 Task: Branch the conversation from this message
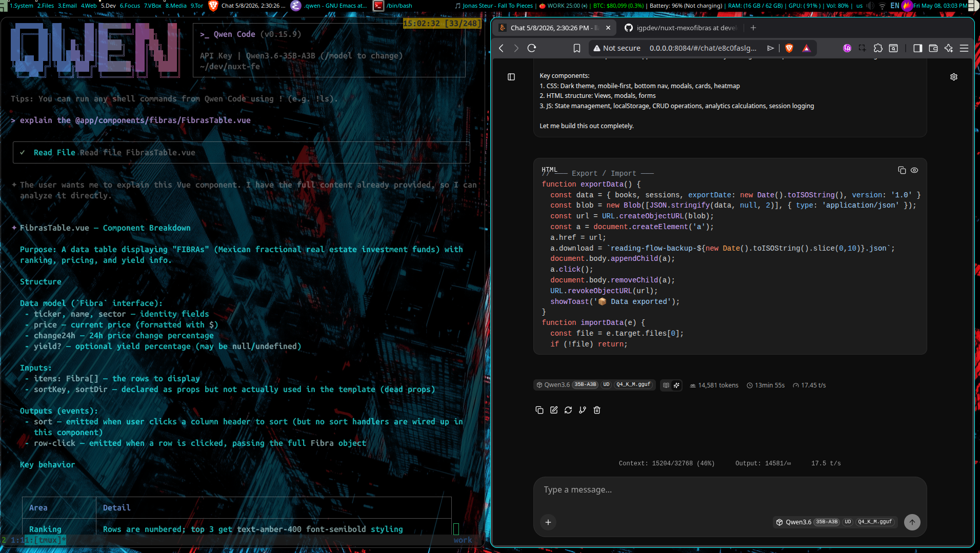[x=583, y=410]
